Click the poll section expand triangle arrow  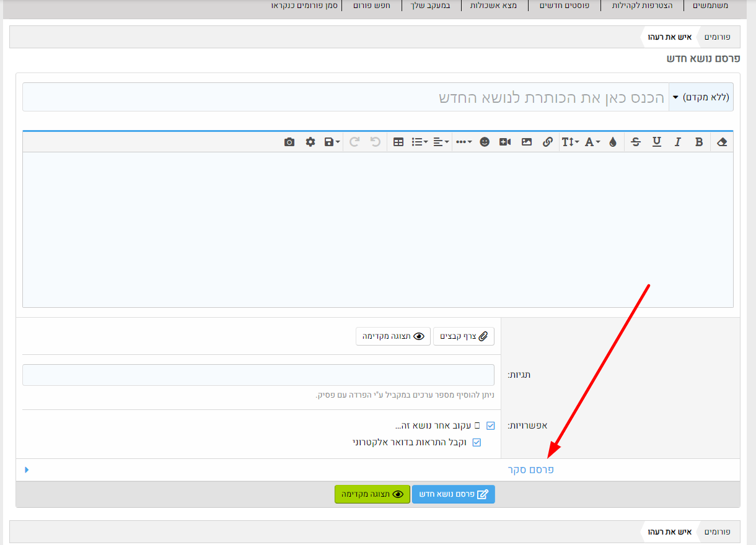coord(27,470)
